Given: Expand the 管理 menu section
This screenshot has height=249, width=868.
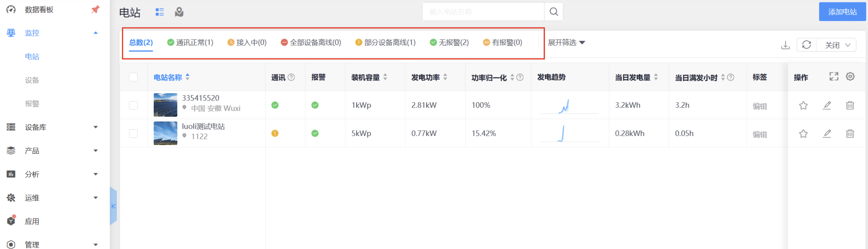Looking at the screenshot, I should (96, 245).
